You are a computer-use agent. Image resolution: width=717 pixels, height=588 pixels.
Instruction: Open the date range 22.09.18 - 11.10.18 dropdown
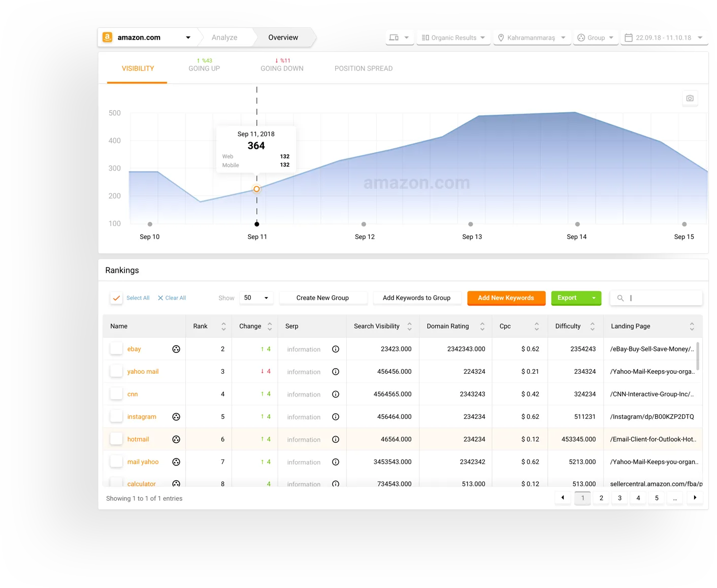(x=664, y=38)
